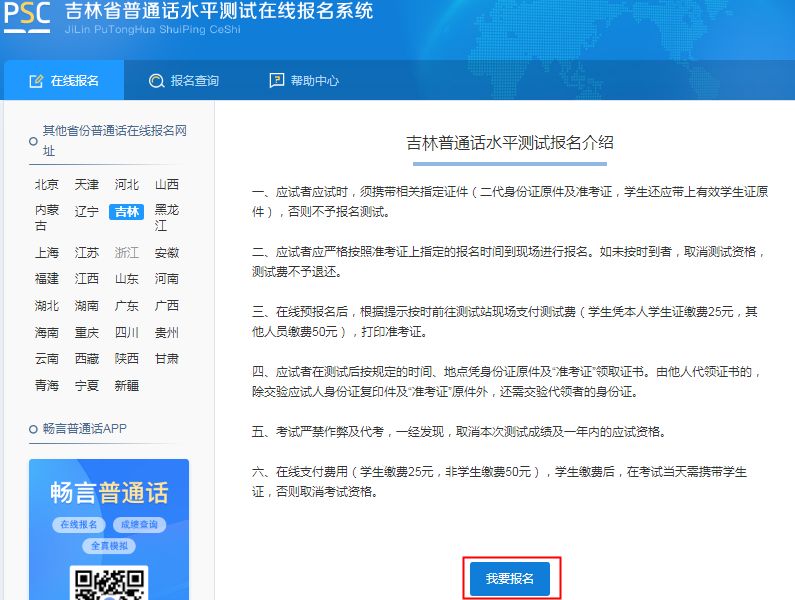Viewport: 795px width, 600px height.
Task: Click the 帮助中心 chat icon
Action: [277, 81]
